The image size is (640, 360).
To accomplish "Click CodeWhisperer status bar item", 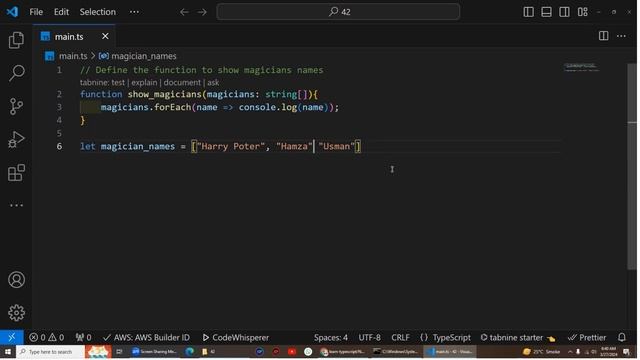I will click(236, 338).
